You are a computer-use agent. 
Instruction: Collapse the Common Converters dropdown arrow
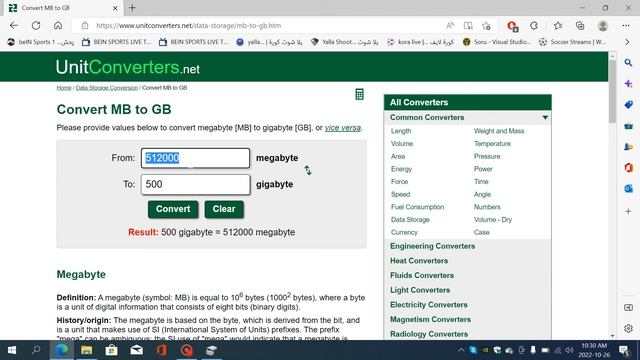pos(545,118)
